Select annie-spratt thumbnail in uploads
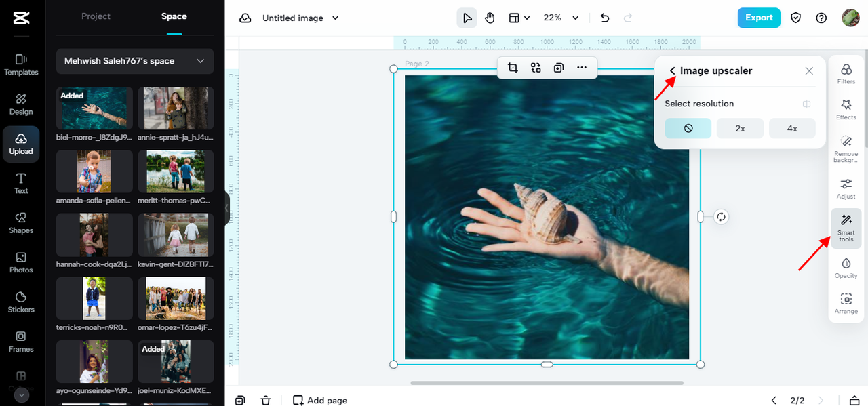 click(176, 108)
